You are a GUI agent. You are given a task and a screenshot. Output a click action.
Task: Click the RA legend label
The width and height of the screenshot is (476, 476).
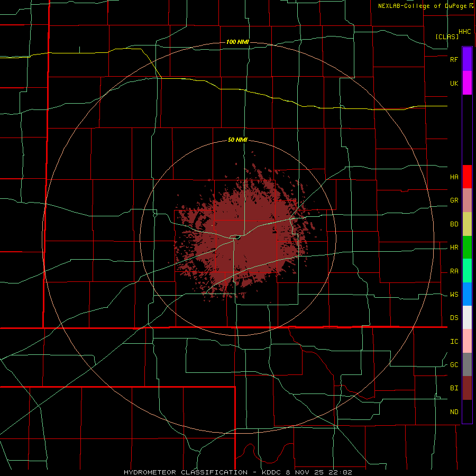[454, 271]
